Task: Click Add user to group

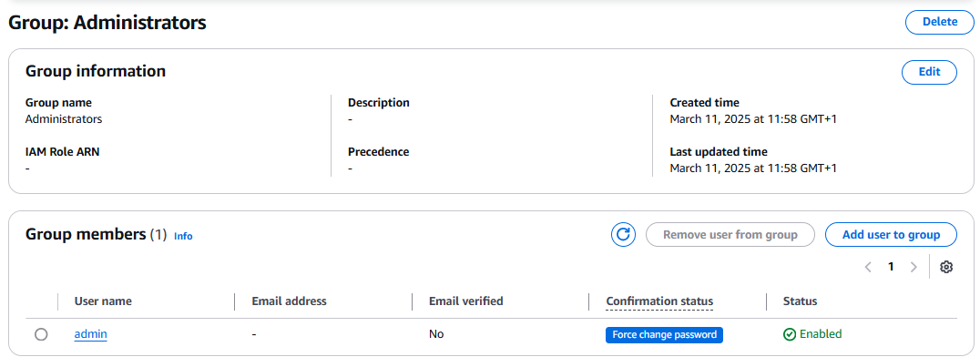Action: click(x=891, y=235)
